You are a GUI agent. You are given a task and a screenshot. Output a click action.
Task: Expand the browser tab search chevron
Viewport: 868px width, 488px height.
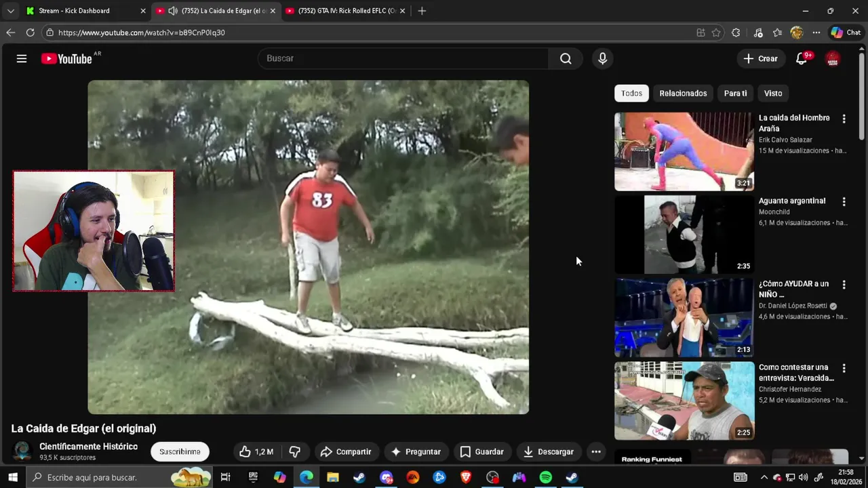pyautogui.click(x=10, y=11)
